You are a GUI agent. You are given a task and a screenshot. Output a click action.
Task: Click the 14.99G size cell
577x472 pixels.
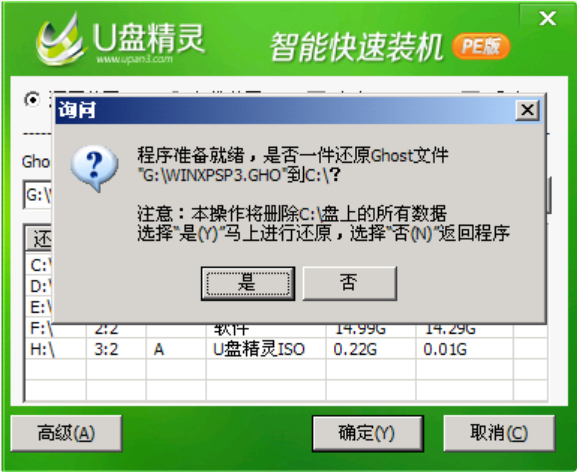pos(360,330)
